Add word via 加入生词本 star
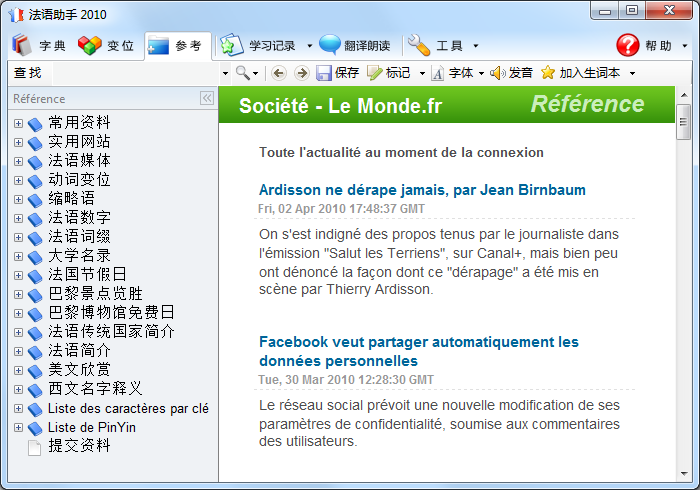 point(548,73)
